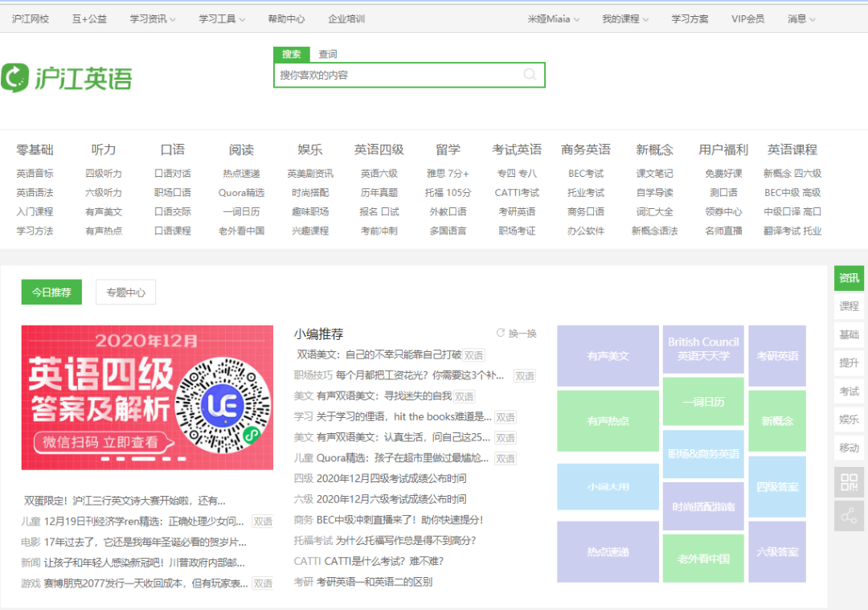
Task: Jump to 资讯 in side navigation
Action: click(x=849, y=278)
